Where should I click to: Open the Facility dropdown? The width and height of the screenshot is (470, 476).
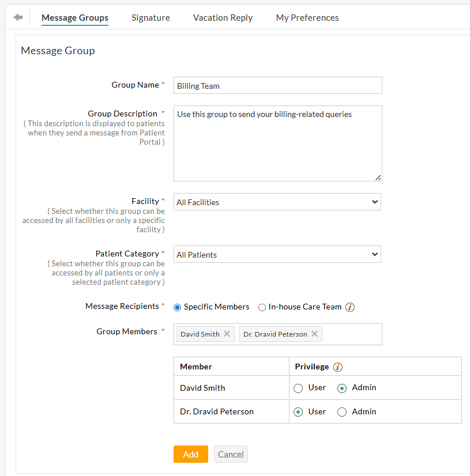(x=277, y=202)
